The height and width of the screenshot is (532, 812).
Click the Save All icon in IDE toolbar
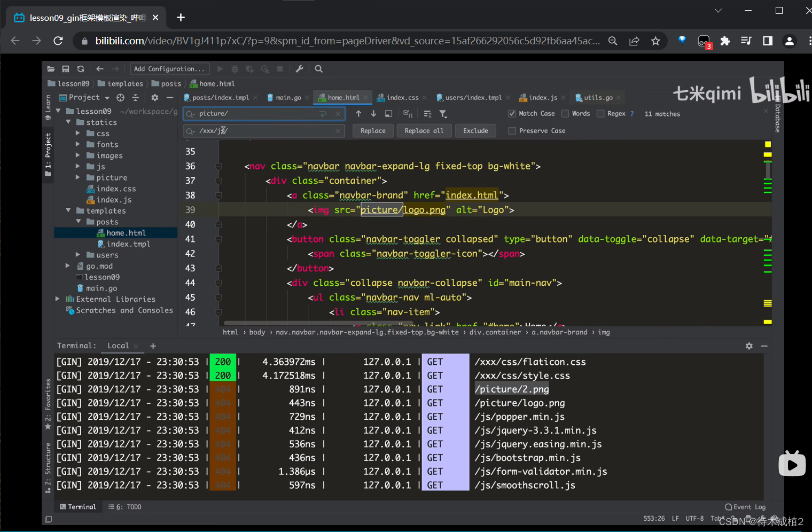tap(66, 69)
